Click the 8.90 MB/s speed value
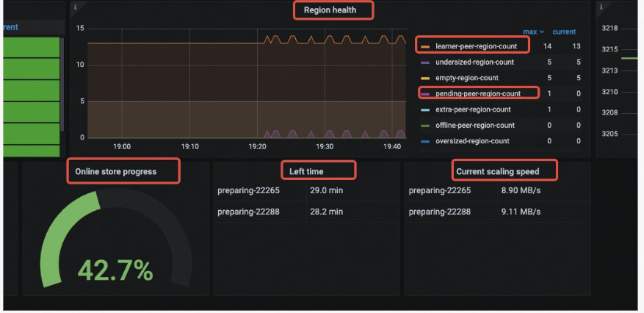 [x=521, y=190]
